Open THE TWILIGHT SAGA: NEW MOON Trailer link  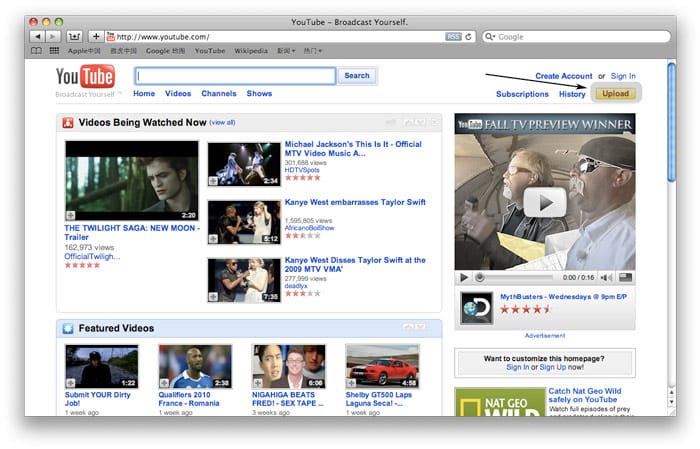tap(132, 233)
